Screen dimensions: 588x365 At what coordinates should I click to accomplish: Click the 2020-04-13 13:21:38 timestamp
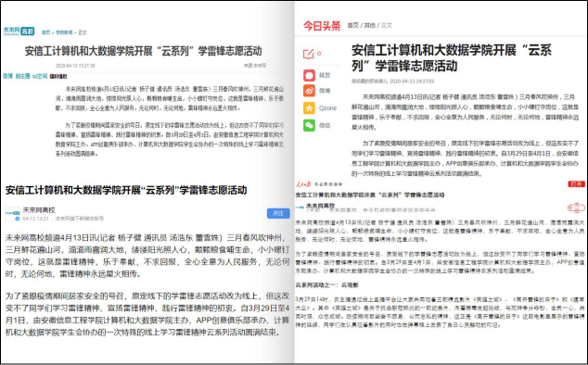click(x=75, y=66)
